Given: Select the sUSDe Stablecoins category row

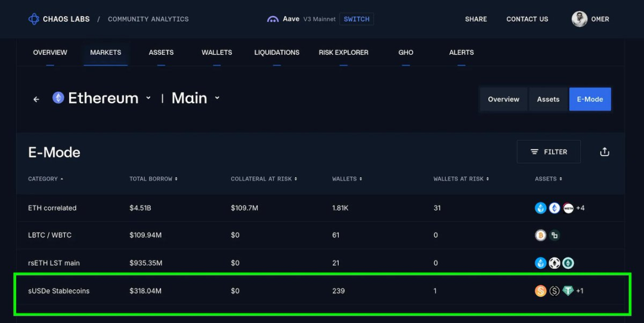Looking at the screenshot, I should point(320,291).
